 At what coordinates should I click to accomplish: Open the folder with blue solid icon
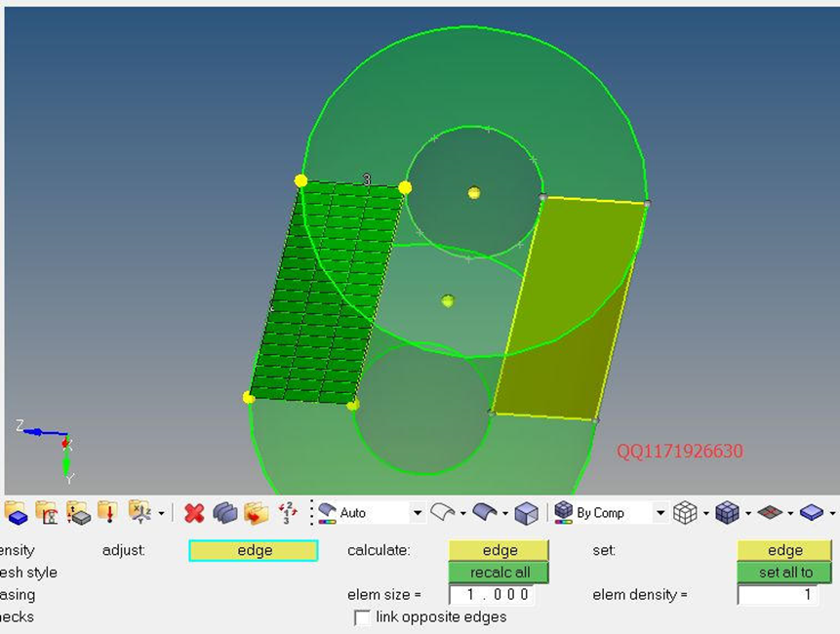point(16,513)
